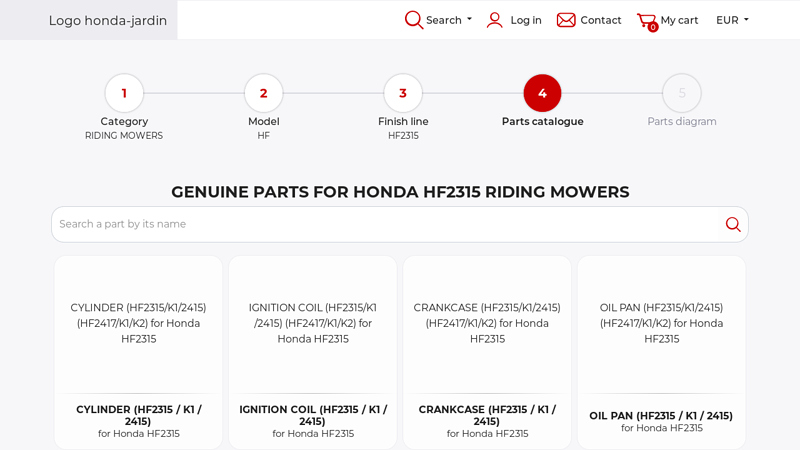The height and width of the screenshot is (450, 800).
Task: Go to step 3 Finish line circle
Action: (403, 93)
